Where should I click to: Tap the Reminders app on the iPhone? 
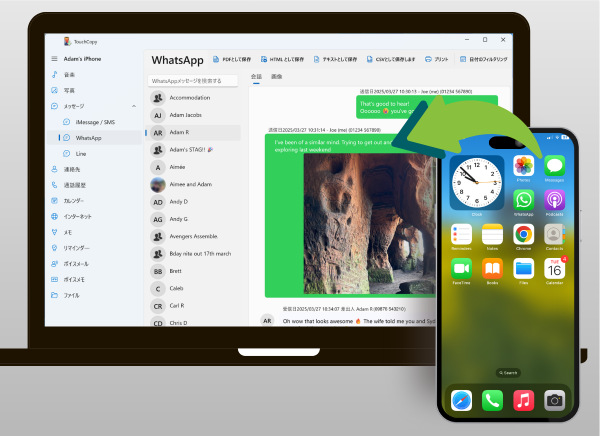(x=461, y=234)
